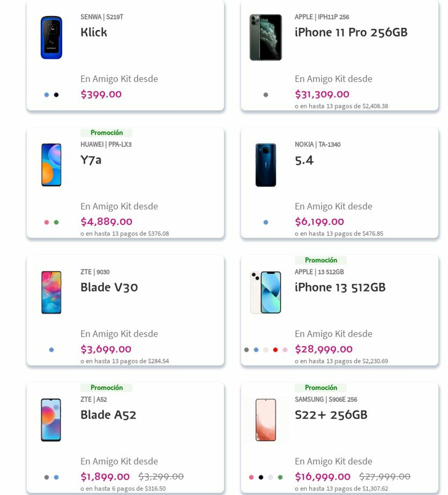The height and width of the screenshot is (495, 448).
Task: Open the iPhone 11 Pro 256GB image
Action: pyautogui.click(x=266, y=38)
